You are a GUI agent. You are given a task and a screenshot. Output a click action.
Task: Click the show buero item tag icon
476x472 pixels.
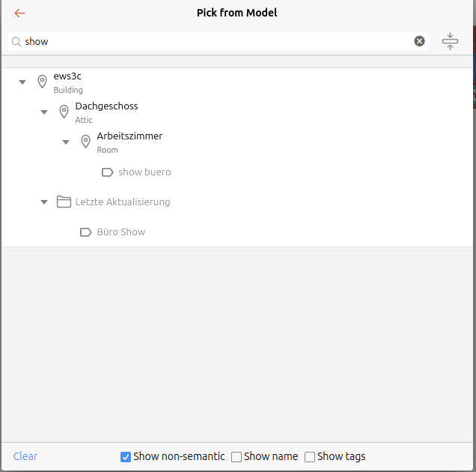(107, 172)
